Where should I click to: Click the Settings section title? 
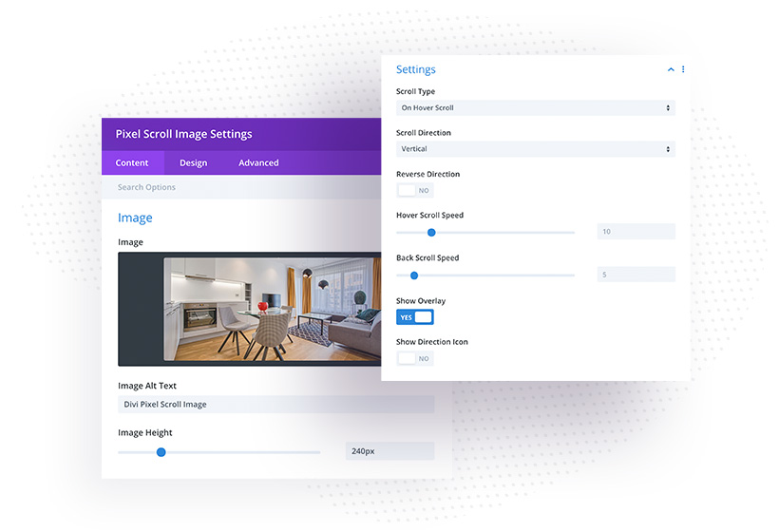click(x=416, y=69)
